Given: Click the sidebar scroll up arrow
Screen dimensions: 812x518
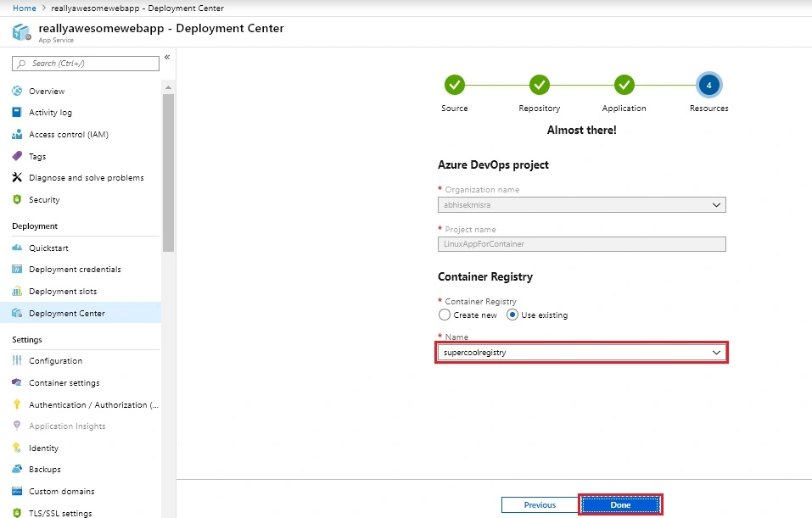Looking at the screenshot, I should [x=168, y=87].
